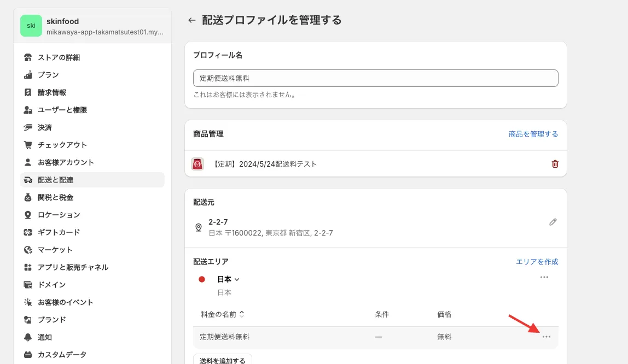Viewport: 628px width, 364px height.
Task: Click the product thumbnail for 配送料テスト
Action: 197,164
